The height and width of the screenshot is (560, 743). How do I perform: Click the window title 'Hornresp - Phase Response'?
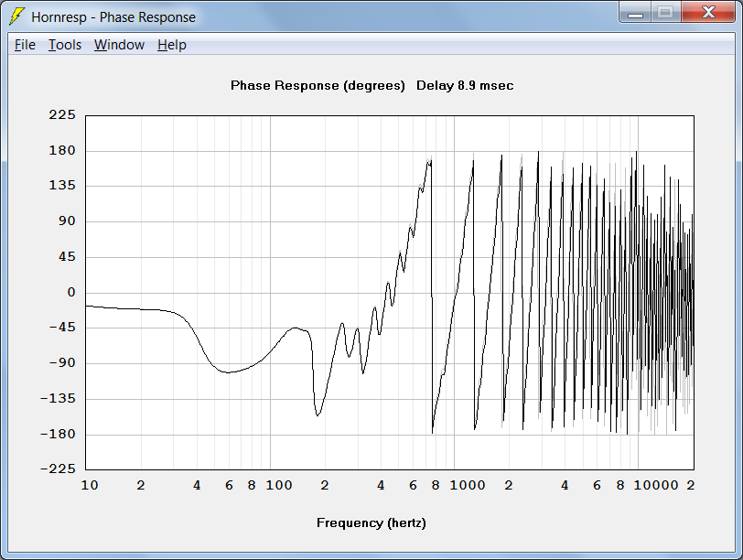pos(113,17)
